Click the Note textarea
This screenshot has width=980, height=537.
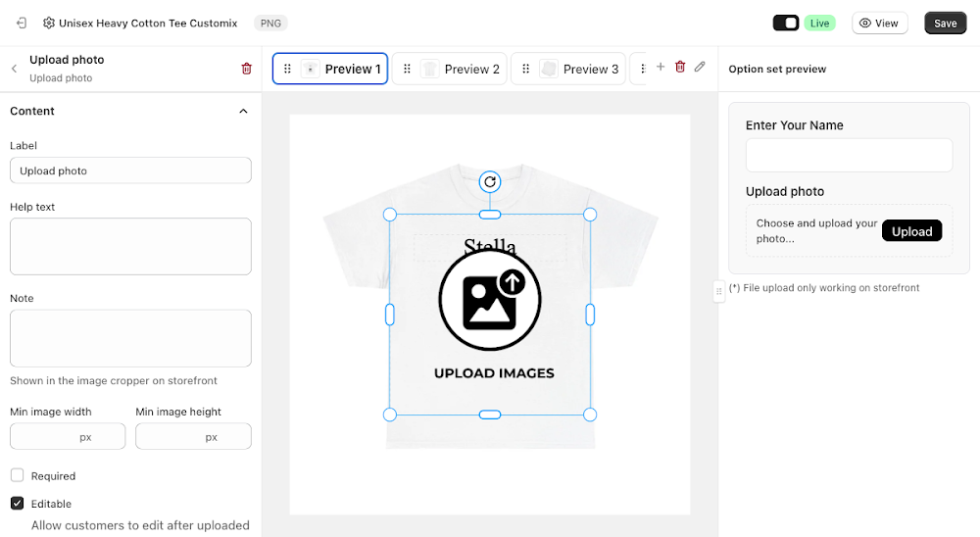130,338
